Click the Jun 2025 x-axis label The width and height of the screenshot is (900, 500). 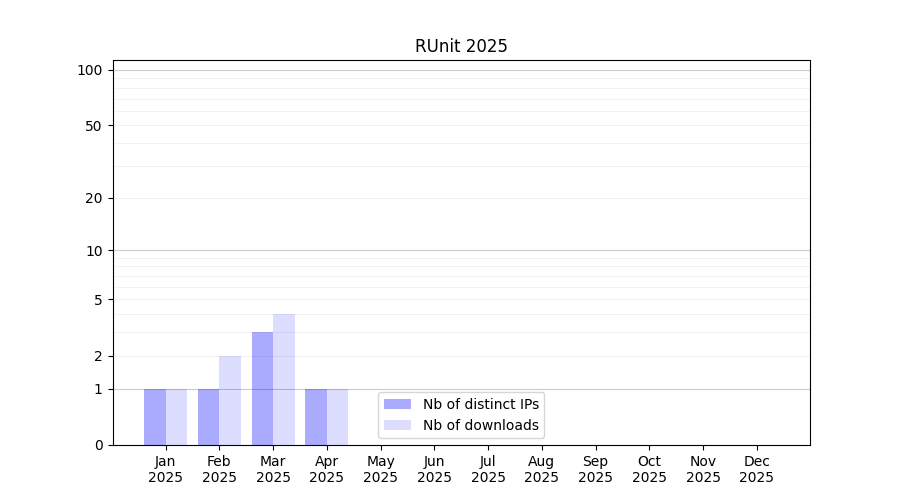(434, 469)
